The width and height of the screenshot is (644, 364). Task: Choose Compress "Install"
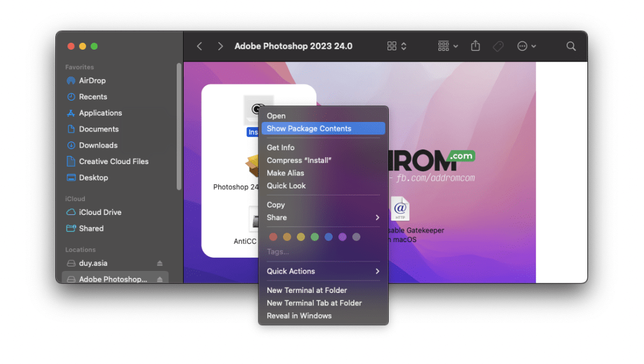323,160
